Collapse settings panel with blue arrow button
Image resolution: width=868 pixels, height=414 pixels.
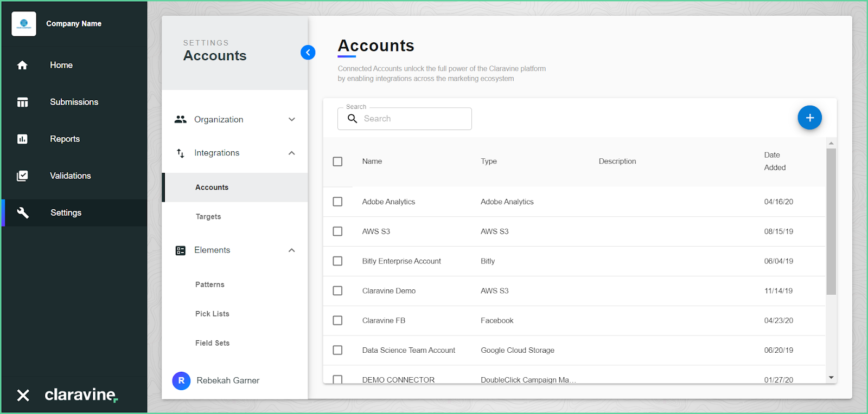pyautogui.click(x=308, y=52)
